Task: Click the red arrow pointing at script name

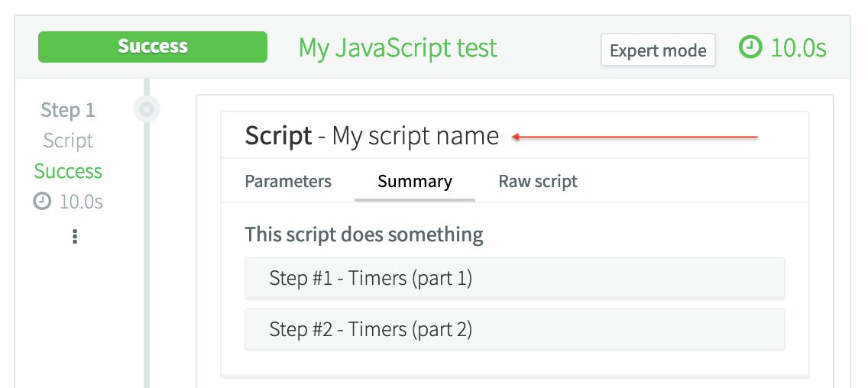Action: click(634, 137)
